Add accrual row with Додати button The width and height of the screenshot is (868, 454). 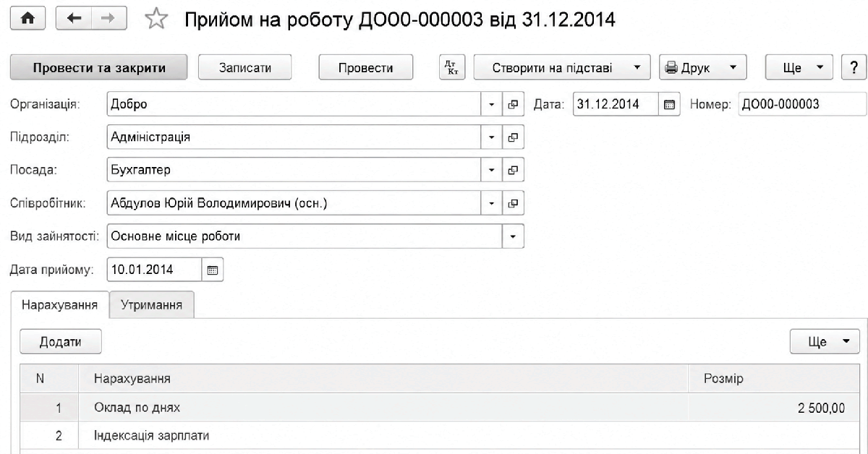[x=60, y=342]
